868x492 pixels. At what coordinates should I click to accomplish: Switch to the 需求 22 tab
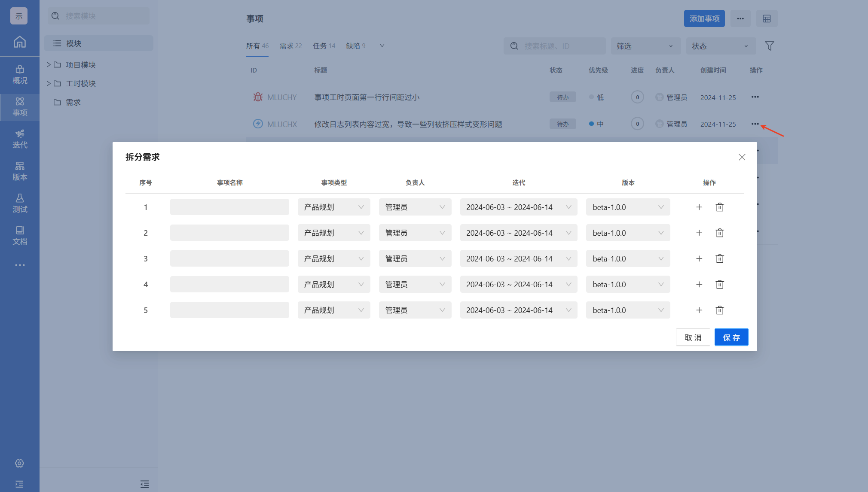(x=290, y=46)
